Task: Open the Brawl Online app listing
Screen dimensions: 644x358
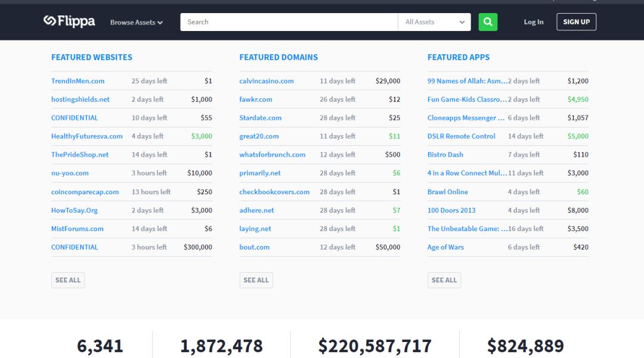Action: click(x=448, y=191)
